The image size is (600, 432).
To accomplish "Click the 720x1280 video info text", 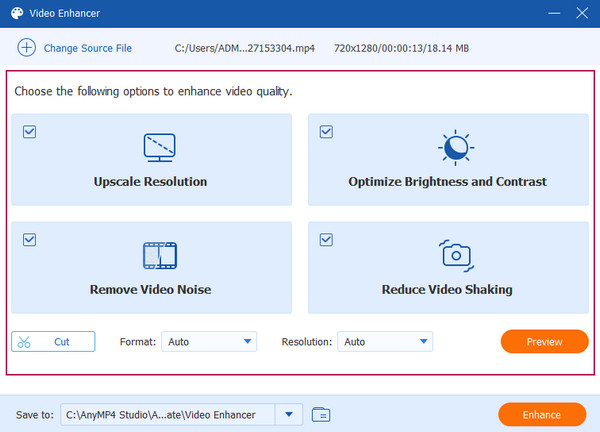I will (x=401, y=48).
